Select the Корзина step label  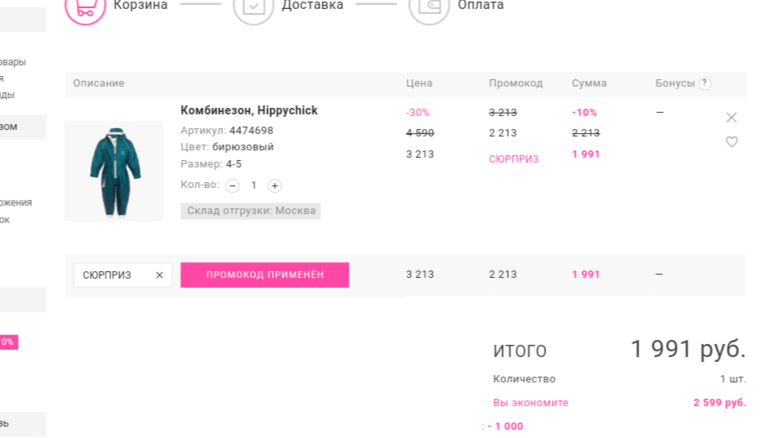click(x=140, y=6)
